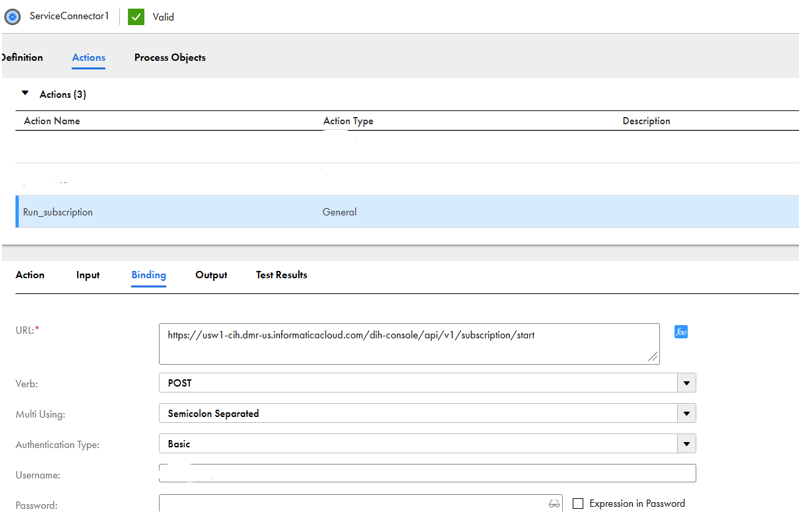Screen dimensions: 799x525
Task: Open the Input sub-tab
Action: [88, 275]
